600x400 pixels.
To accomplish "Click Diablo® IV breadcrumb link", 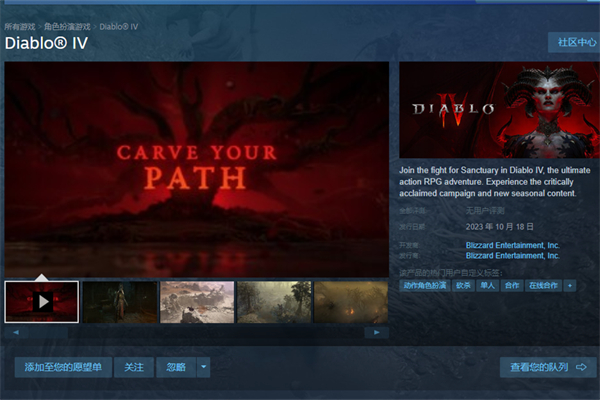I will pos(119,27).
